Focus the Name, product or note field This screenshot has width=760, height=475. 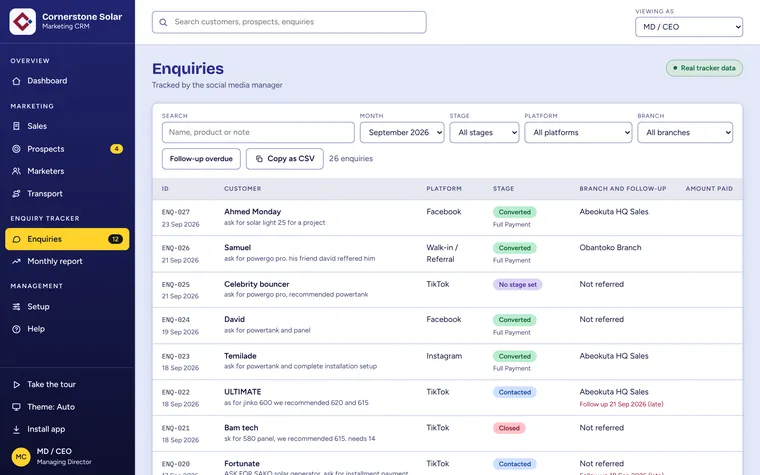(x=258, y=132)
